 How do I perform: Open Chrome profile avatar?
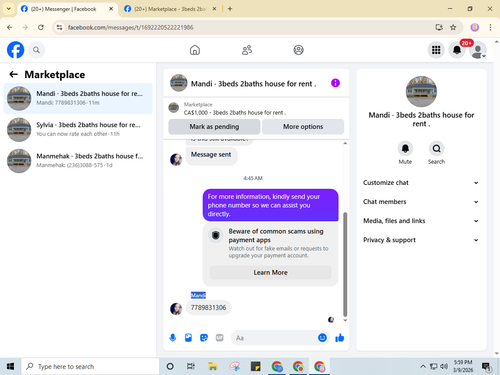(x=475, y=27)
